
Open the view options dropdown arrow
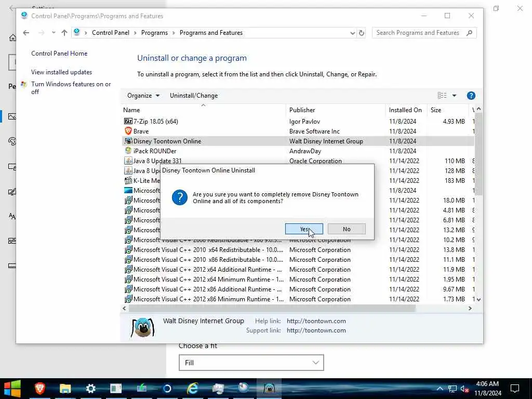pos(454,96)
